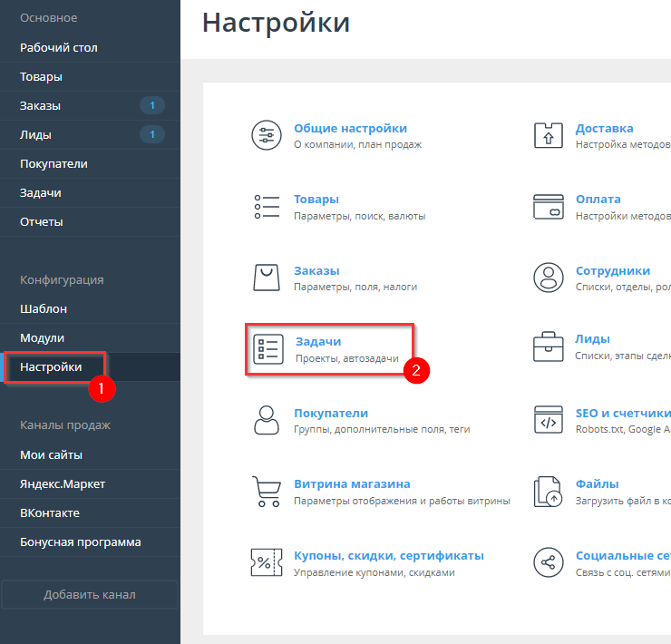Click the Заказы counter badge in sidebar
Image resolution: width=671 pixels, height=644 pixels.
click(151, 106)
